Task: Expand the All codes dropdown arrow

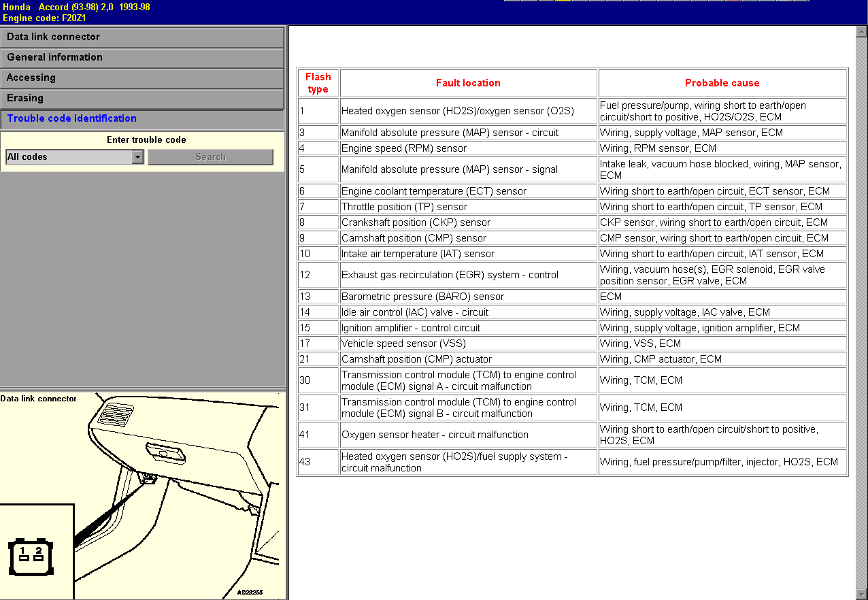Action: [138, 157]
